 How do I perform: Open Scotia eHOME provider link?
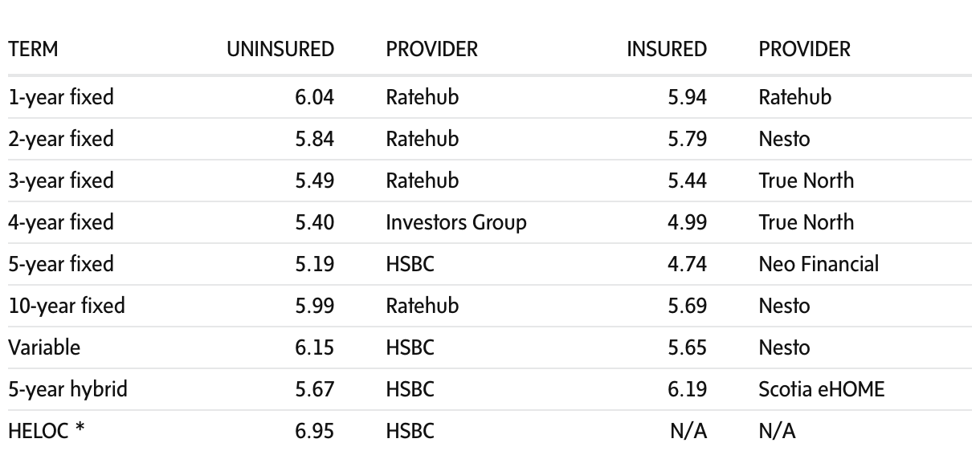(x=821, y=389)
